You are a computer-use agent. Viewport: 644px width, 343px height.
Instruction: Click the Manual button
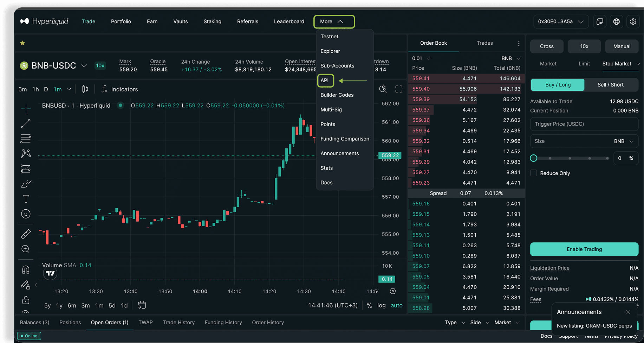click(x=622, y=46)
